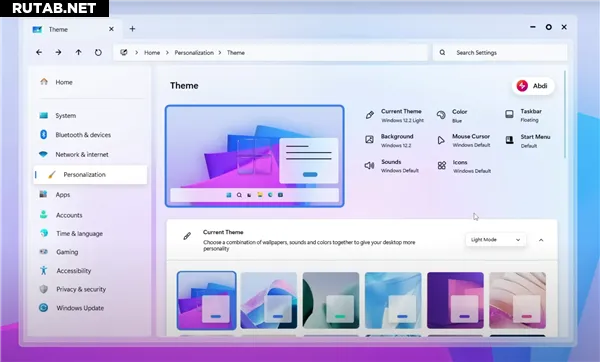Click the Color palette icon
Viewport: 600px width, 362px height.
click(441, 114)
